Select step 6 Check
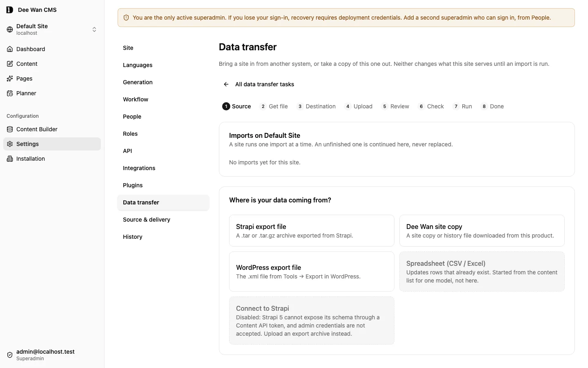This screenshot has height=368, width=588. [x=430, y=106]
